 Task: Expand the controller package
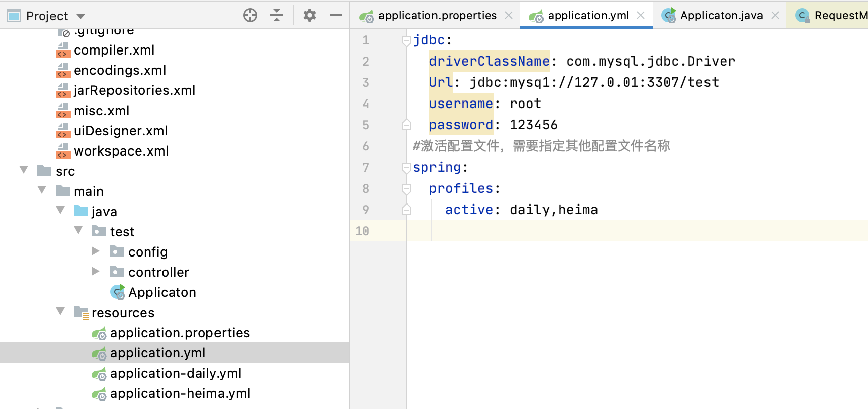[x=96, y=271]
